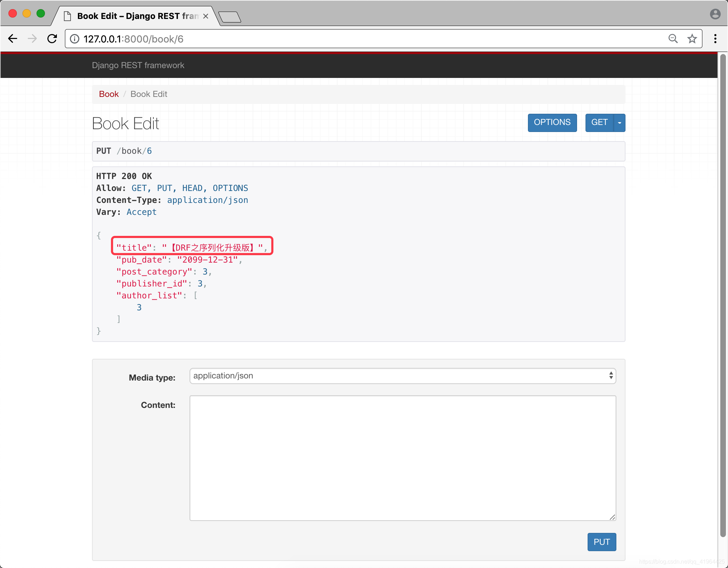Send a GET request
The height and width of the screenshot is (568, 728).
600,123
